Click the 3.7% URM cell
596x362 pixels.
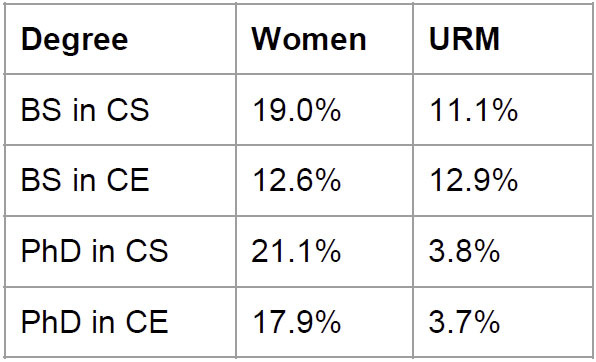[x=464, y=322]
